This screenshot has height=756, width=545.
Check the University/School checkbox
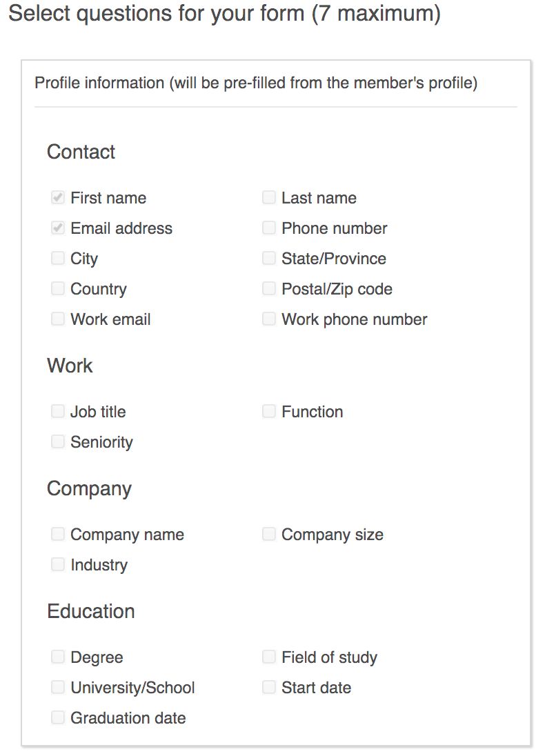point(58,688)
